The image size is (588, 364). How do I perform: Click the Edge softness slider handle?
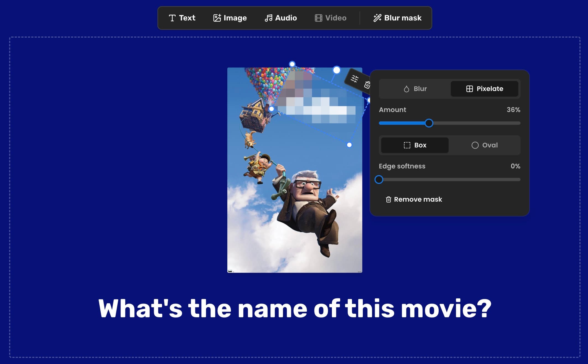tap(379, 180)
